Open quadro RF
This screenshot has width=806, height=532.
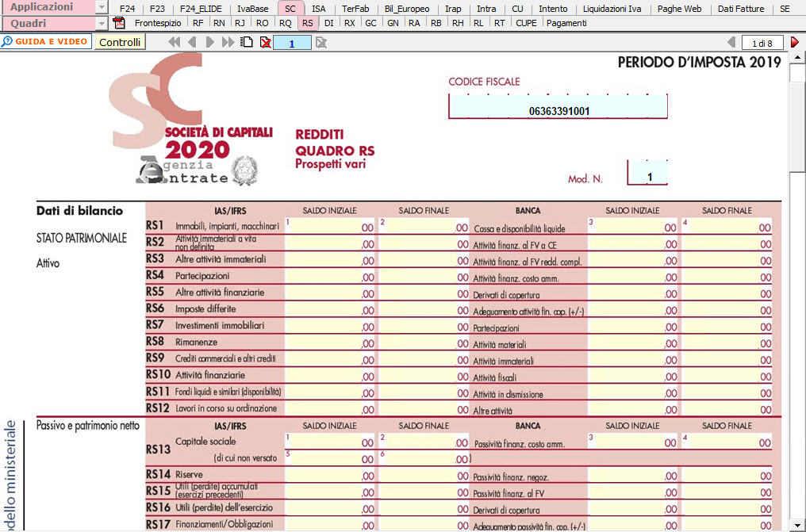[x=198, y=23]
